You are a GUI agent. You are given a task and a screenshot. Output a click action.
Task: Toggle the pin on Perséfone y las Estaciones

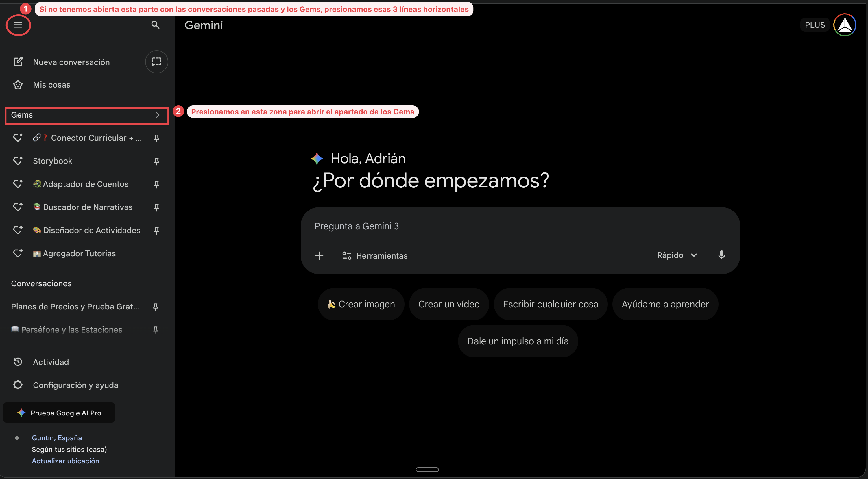(x=155, y=330)
